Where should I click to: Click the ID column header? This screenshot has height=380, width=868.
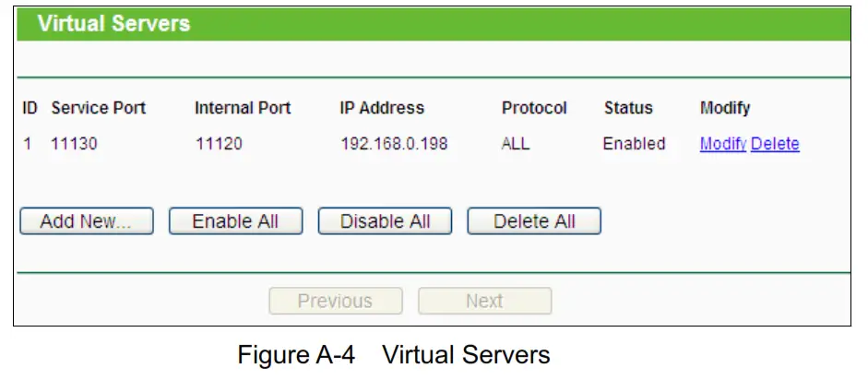point(30,108)
